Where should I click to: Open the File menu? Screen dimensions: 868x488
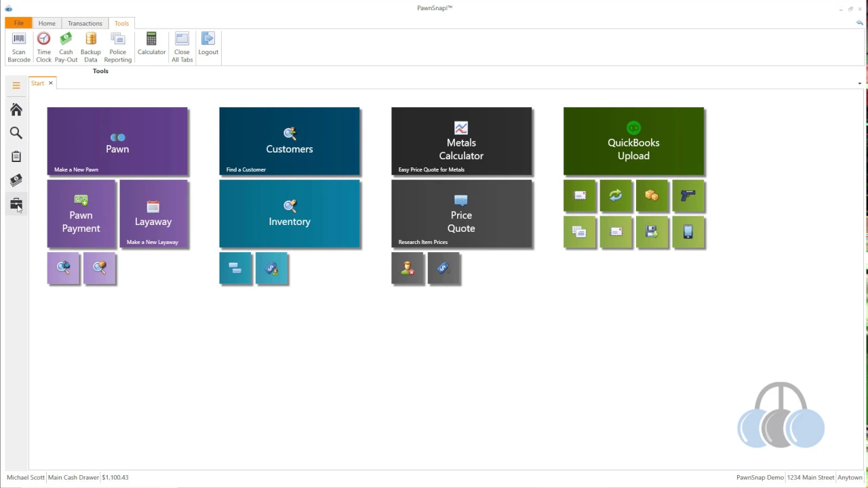(19, 23)
